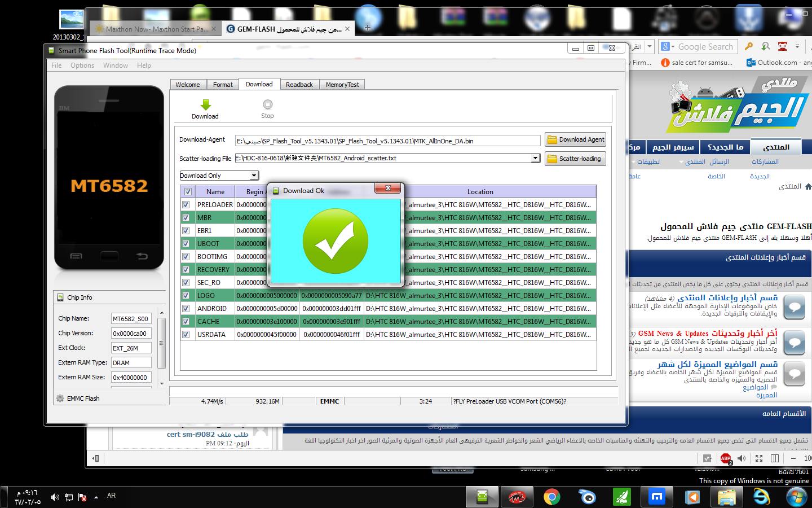Screen dimensions: 812x508
Task: Switch to the Welcome tab
Action: [188, 85]
